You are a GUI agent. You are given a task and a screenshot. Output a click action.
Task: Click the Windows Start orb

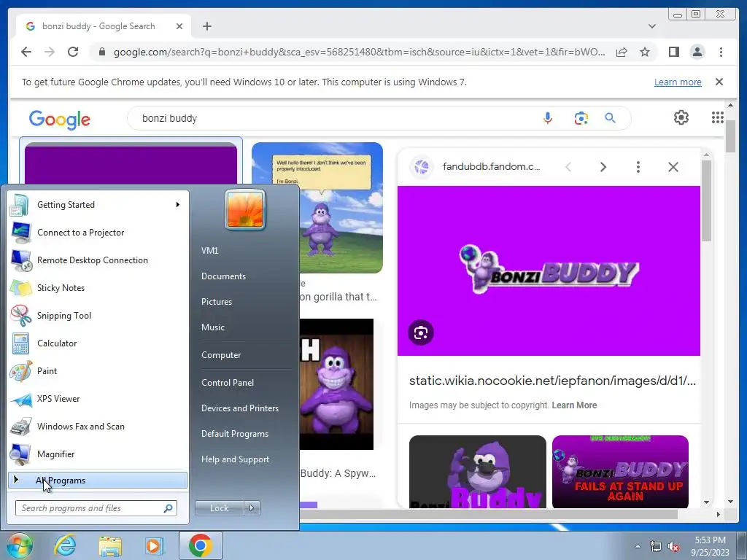20,545
